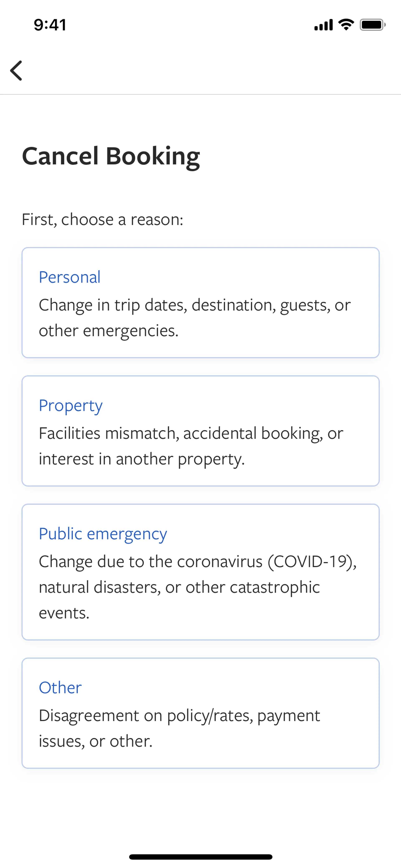Select the Other reason title
Viewport: 401px width, 868px height.
pyautogui.click(x=60, y=688)
